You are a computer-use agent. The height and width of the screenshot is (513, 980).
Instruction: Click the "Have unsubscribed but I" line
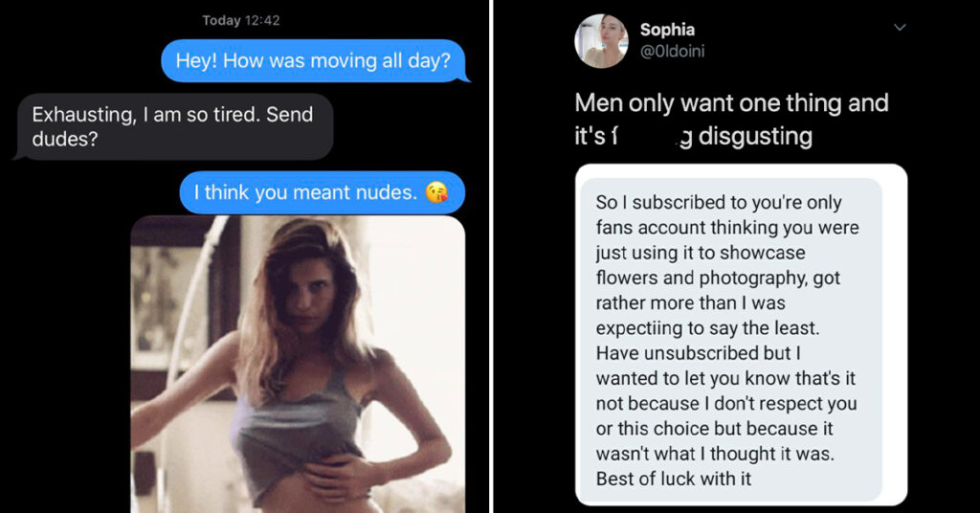698,353
